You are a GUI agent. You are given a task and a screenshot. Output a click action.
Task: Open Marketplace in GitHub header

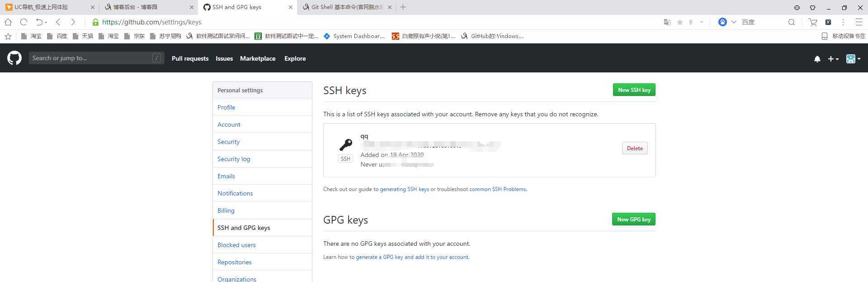tap(258, 58)
